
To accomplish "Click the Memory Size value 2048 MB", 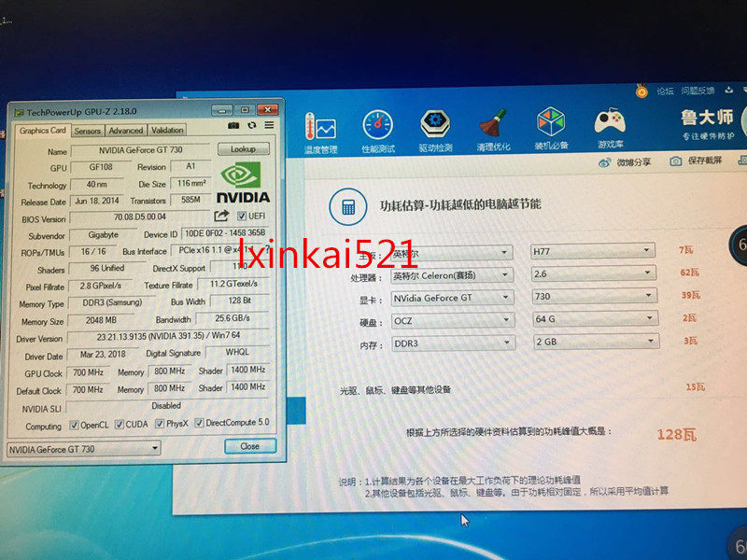I will click(x=101, y=320).
